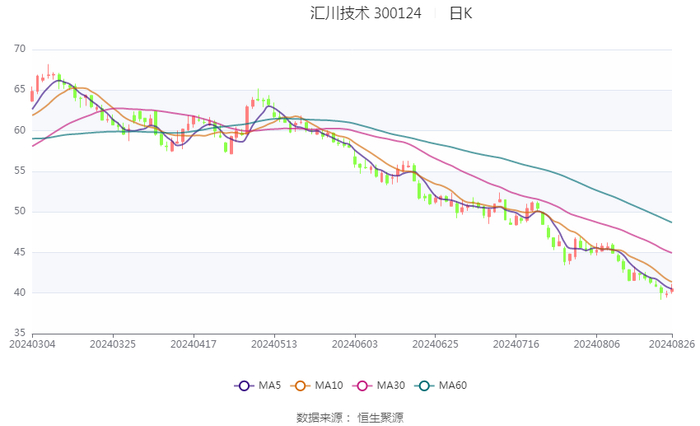This screenshot has width=700, height=426.
Task: Click the 数据来源 label below legend
Action: coord(319,417)
